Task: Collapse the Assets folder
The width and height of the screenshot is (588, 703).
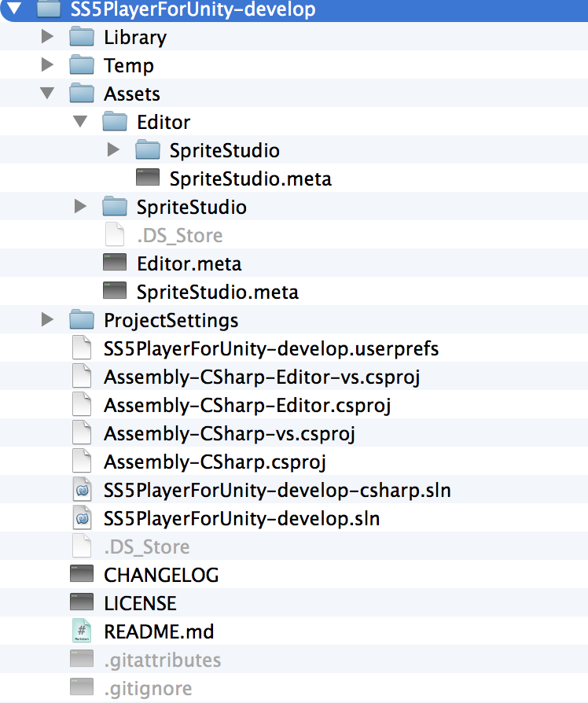Action: pyautogui.click(x=47, y=94)
